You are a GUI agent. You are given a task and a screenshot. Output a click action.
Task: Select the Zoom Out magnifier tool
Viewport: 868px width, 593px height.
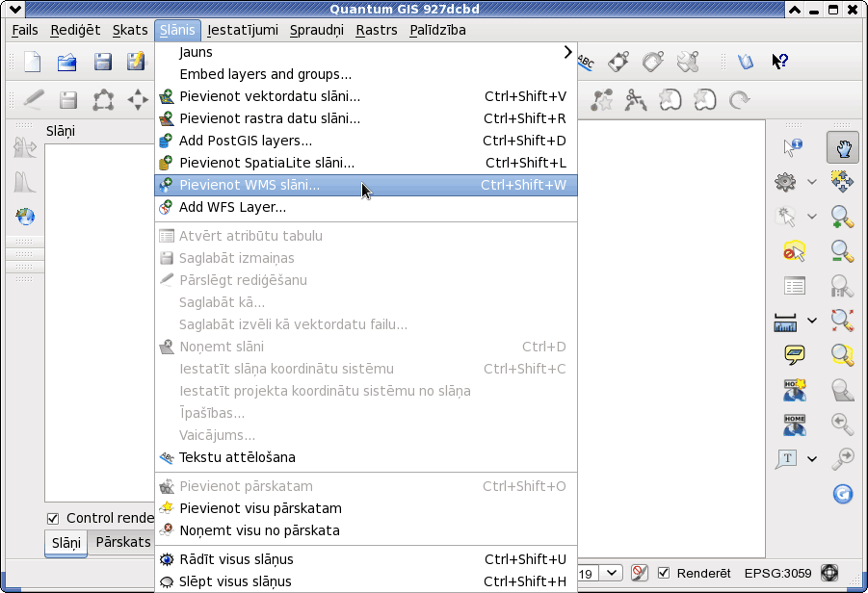pos(842,251)
